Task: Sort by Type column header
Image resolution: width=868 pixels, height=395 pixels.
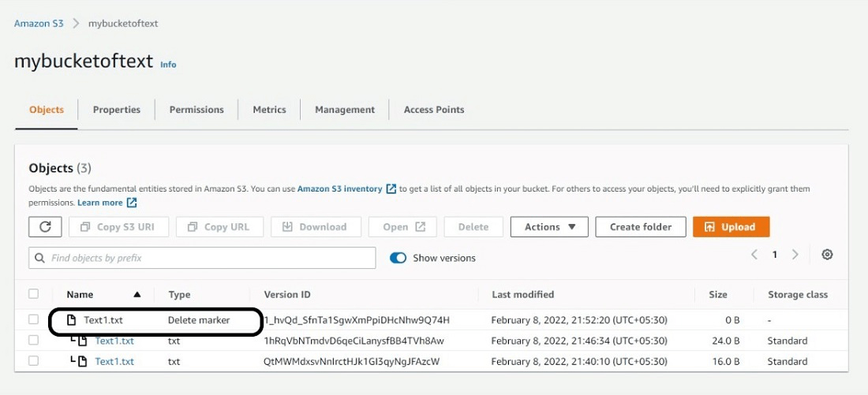Action: coord(179,295)
